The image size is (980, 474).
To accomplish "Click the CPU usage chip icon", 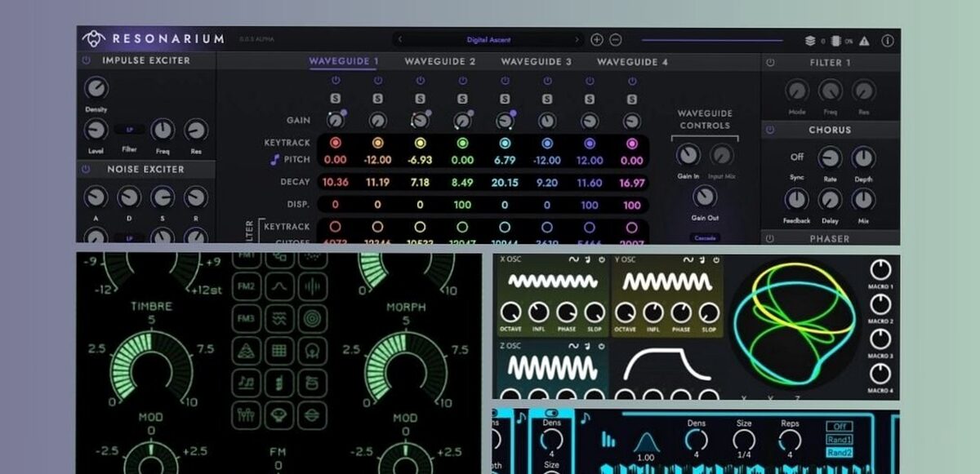I will coord(835,39).
